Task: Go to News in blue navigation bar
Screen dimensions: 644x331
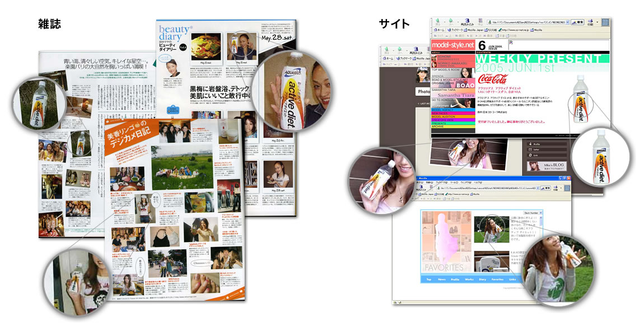Action: [x=441, y=279]
